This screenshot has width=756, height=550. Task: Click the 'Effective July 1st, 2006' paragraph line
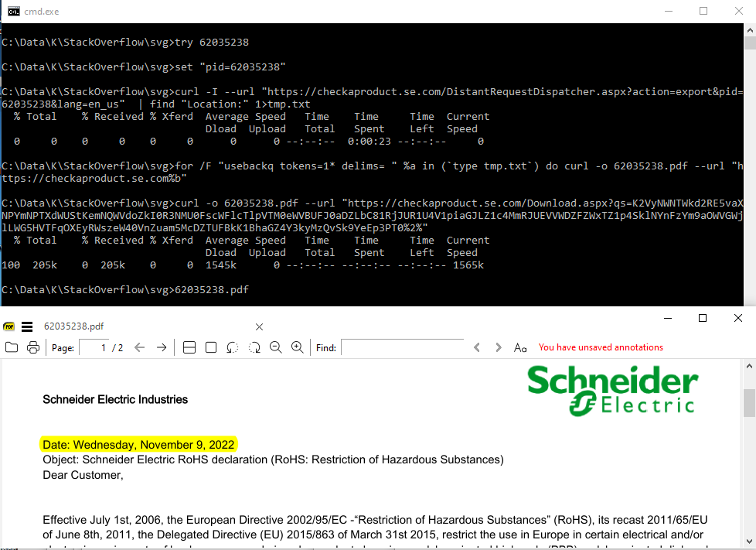tap(375, 520)
